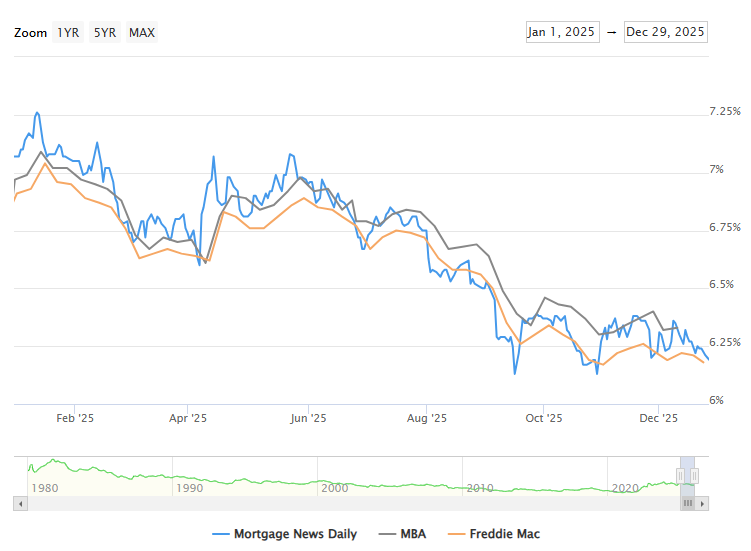Click the navigator scrollbar left arrow
Viewport: 751px width, 551px height.
(19, 504)
